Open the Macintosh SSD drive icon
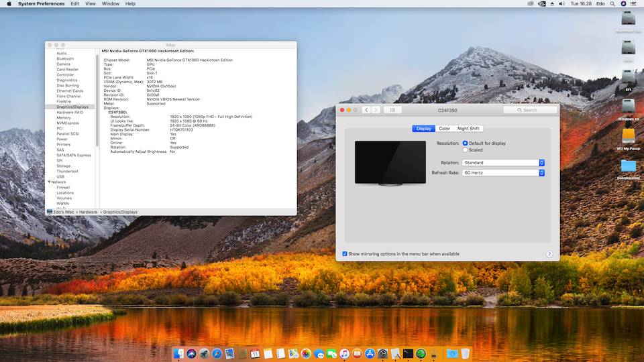Viewport: 644px width, 362px height. [628, 19]
